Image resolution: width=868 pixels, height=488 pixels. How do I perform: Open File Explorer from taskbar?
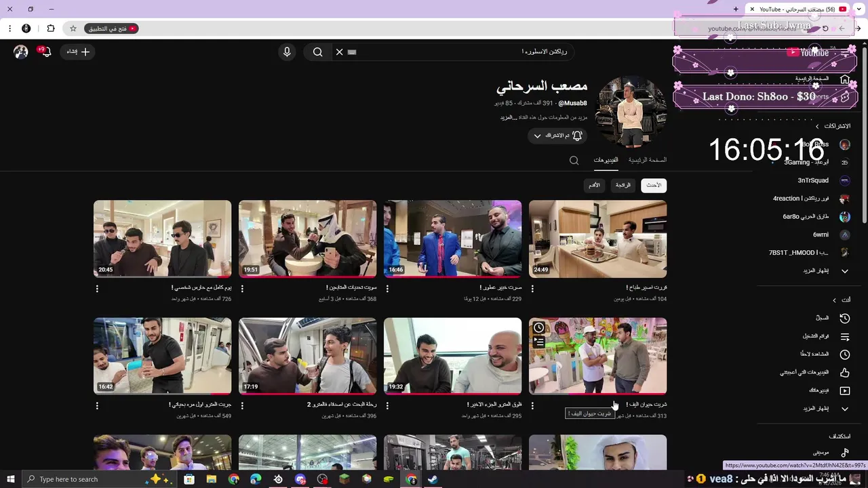[x=211, y=479]
